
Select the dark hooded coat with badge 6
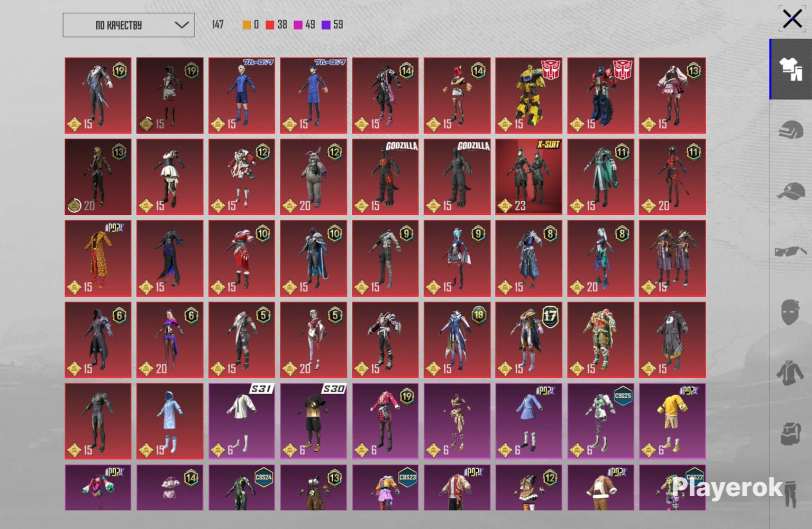tap(98, 340)
